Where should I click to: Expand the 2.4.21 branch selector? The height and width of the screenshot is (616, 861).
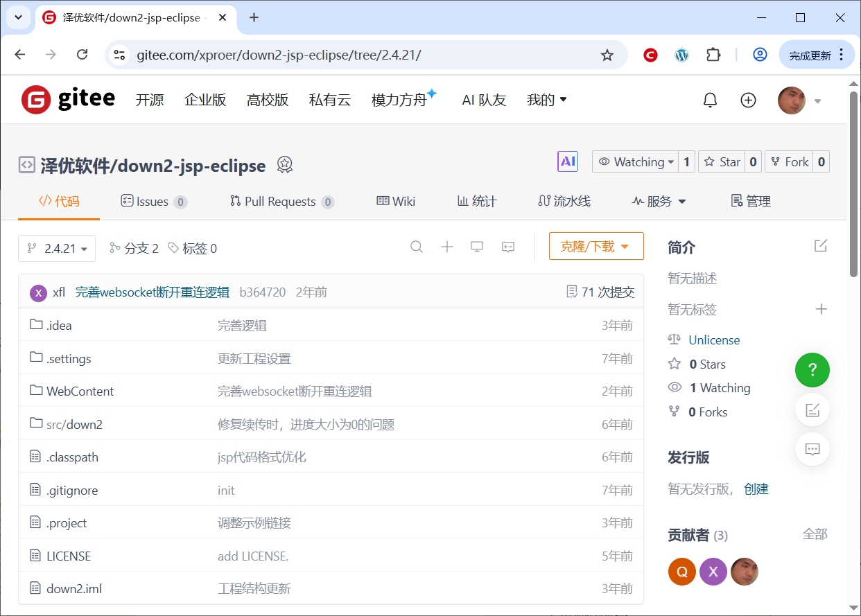click(57, 249)
